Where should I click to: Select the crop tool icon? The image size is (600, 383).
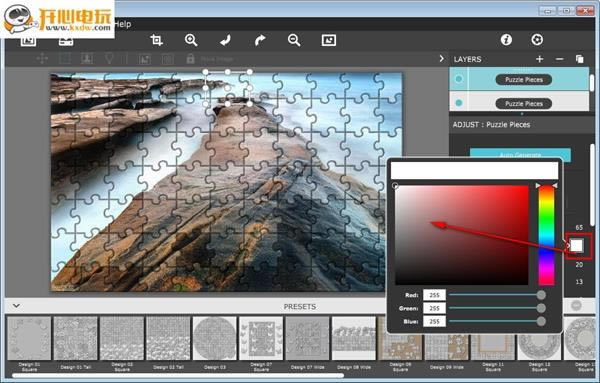[157, 40]
